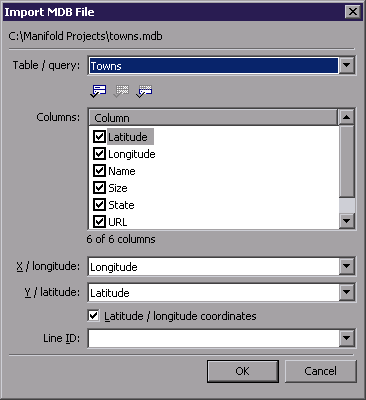Image resolution: width=366 pixels, height=400 pixels.
Task: Click the Column list header
Action: 213,118
